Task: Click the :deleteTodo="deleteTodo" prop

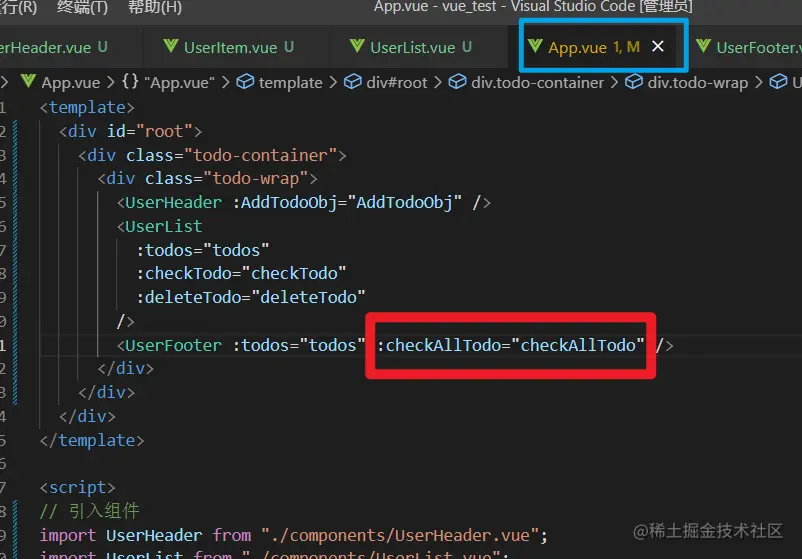Action: coord(251,298)
